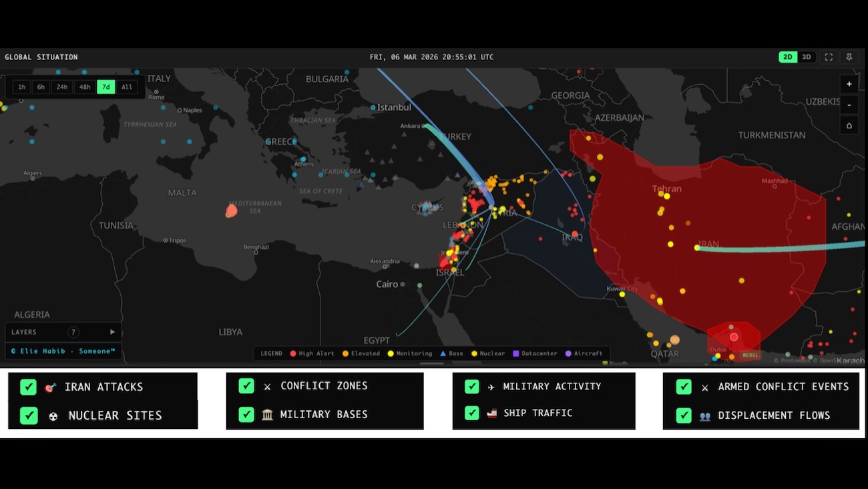
Task: Switch the map to 3D view
Action: coord(807,57)
